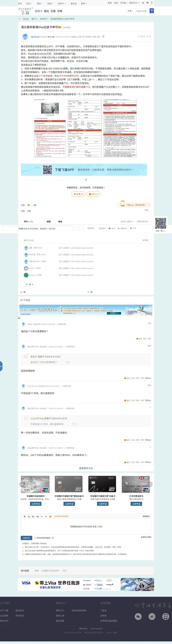Screen dimensions: 172x644
Task: Click footer mobile app round icon
Action: (166, 617)
